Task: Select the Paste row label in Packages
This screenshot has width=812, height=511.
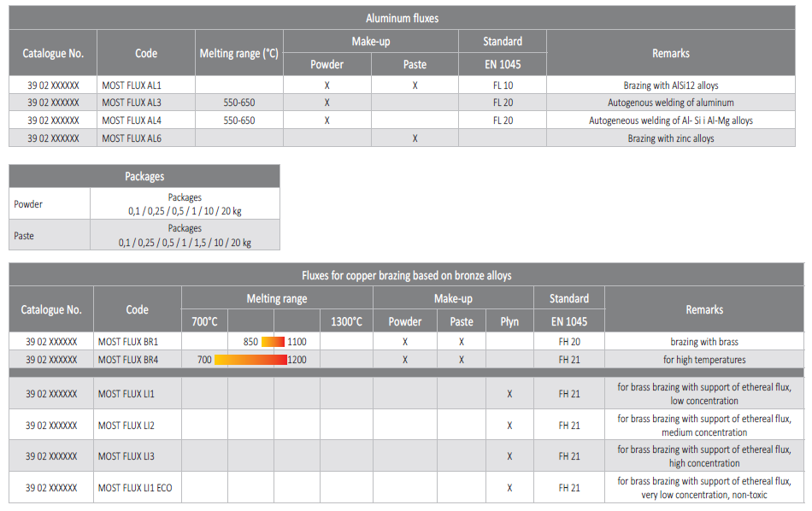Action: point(24,235)
